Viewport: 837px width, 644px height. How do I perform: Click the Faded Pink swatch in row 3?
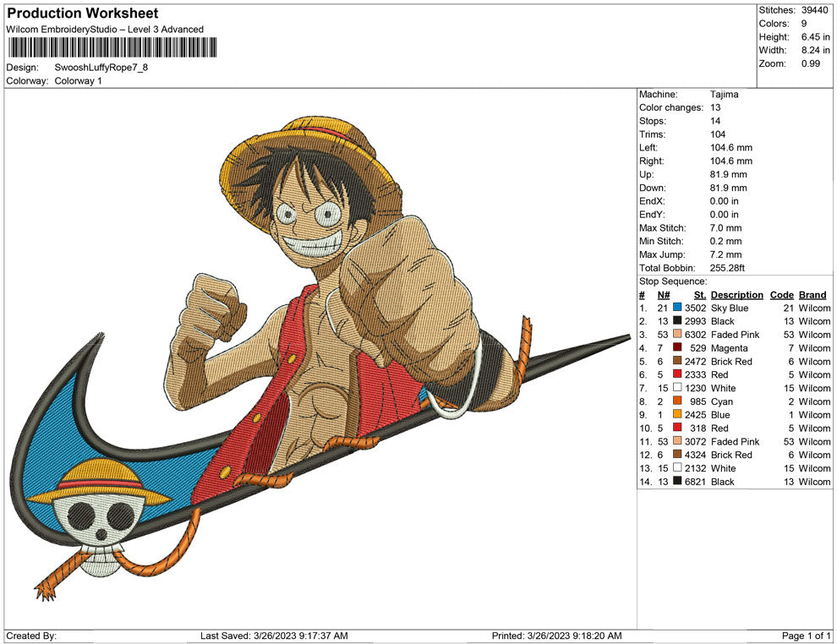677,334
